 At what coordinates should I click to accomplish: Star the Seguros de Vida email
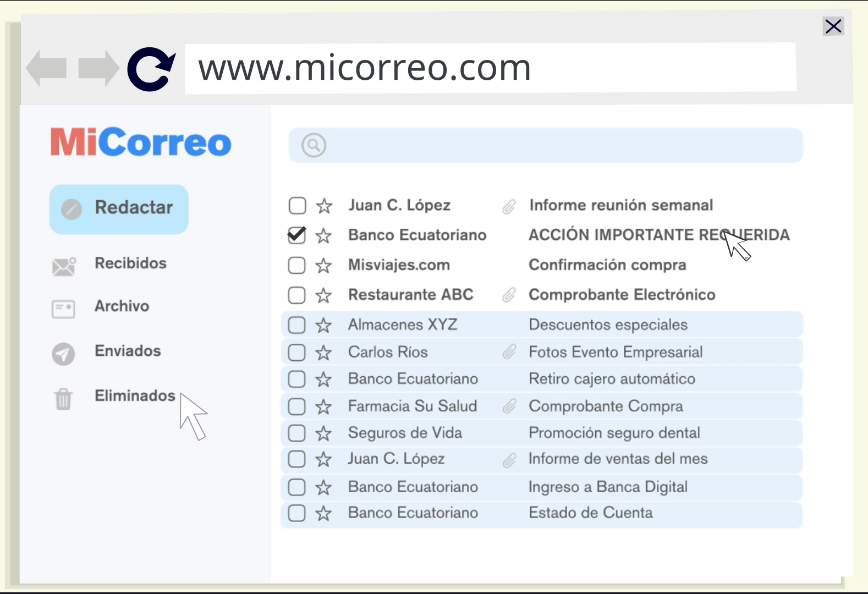click(323, 433)
